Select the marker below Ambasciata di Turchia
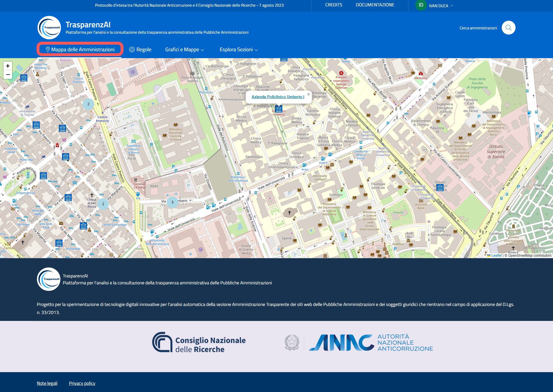Image resolution: width=553 pixels, height=392 pixels. (36, 125)
